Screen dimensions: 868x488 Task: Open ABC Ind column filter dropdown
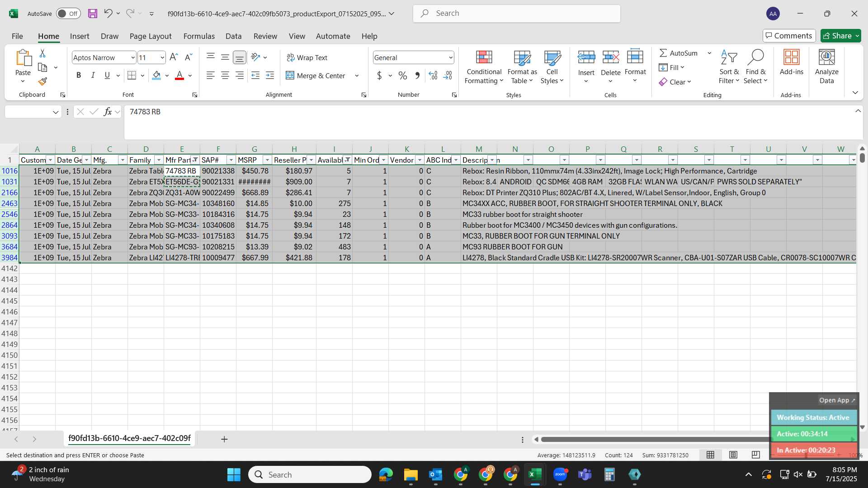click(456, 160)
